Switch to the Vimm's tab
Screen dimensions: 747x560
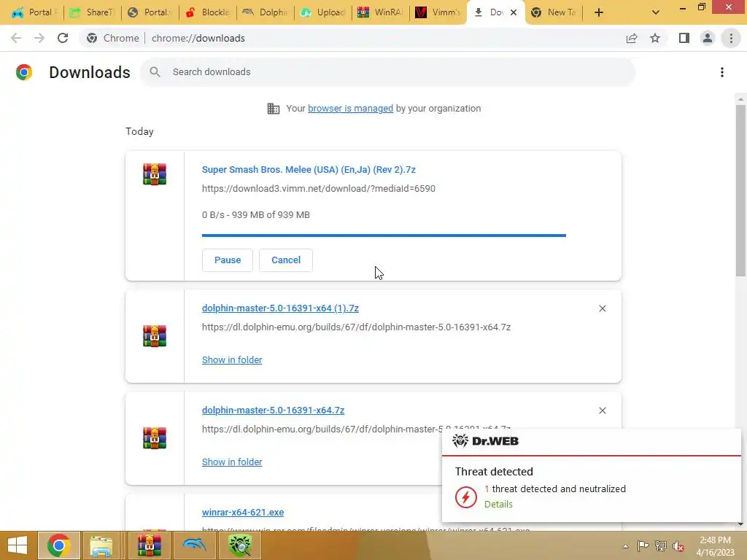point(438,12)
